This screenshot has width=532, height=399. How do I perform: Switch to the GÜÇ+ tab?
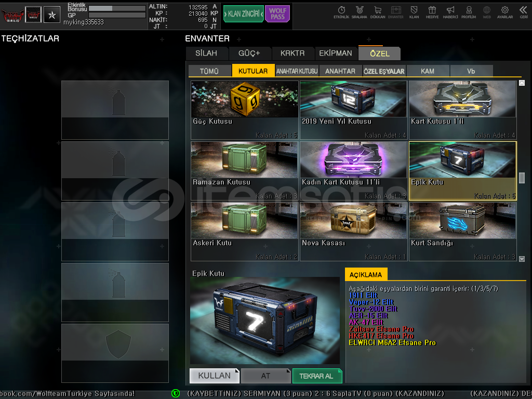click(249, 54)
